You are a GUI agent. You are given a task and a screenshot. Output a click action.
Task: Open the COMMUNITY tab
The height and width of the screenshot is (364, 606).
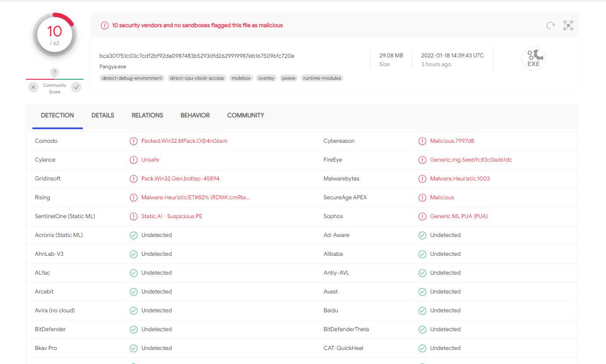click(245, 116)
